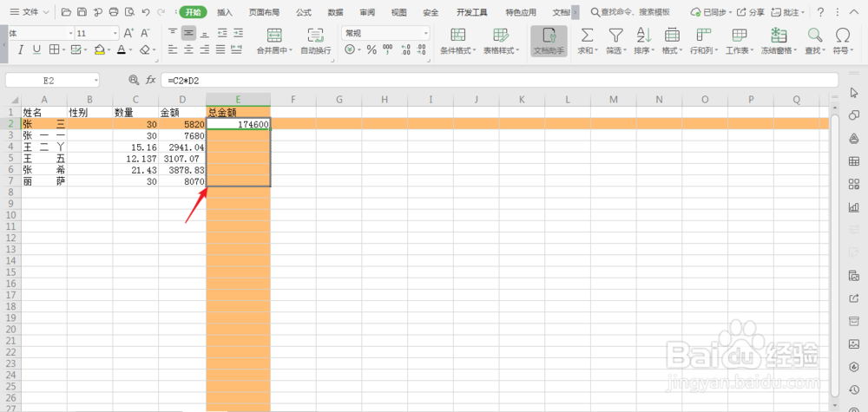Viewport: 868px width, 412px height.
Task: Click 筛选 filter funnel icon
Action: pos(615,36)
